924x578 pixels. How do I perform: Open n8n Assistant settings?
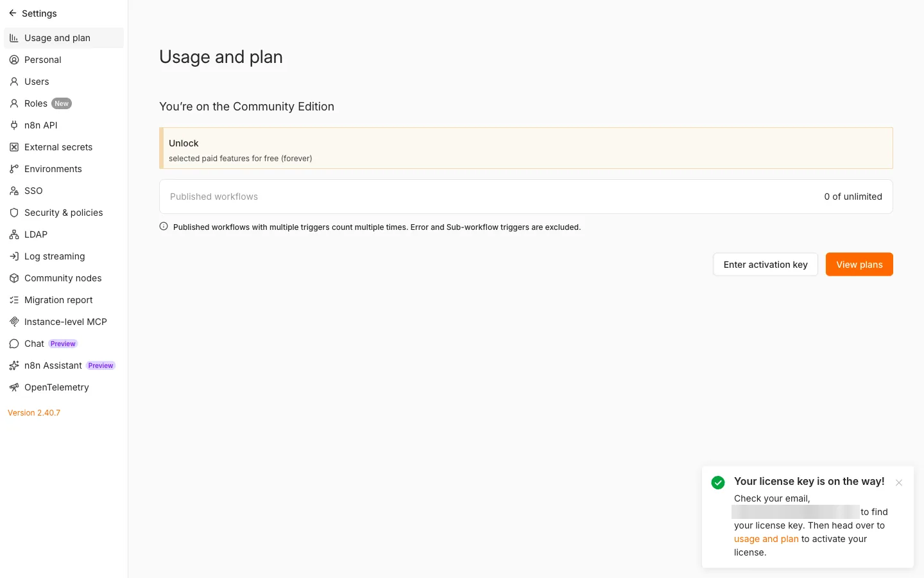click(x=64, y=365)
